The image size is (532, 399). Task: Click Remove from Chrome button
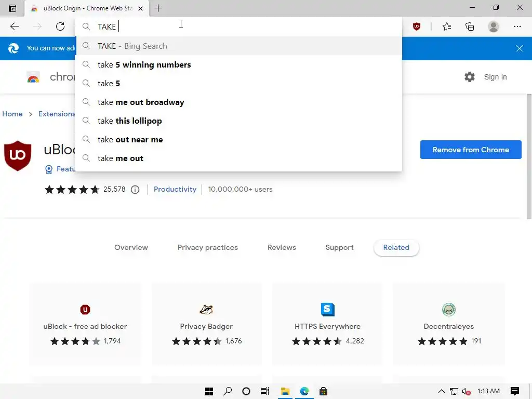click(x=471, y=150)
